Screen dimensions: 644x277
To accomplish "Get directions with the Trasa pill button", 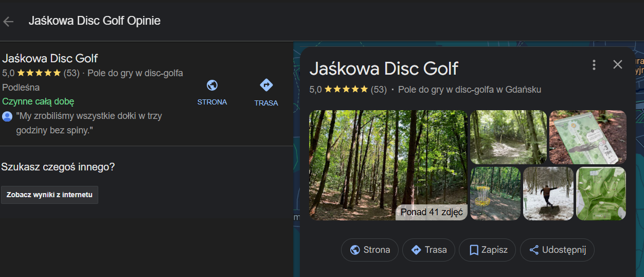I will (x=428, y=250).
